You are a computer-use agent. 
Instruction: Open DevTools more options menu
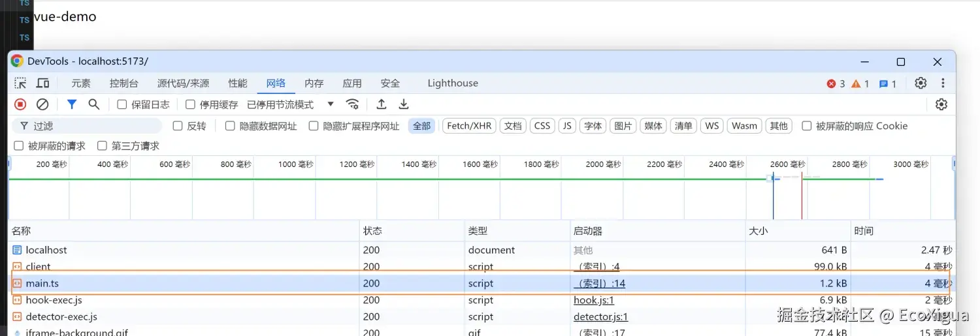click(943, 83)
